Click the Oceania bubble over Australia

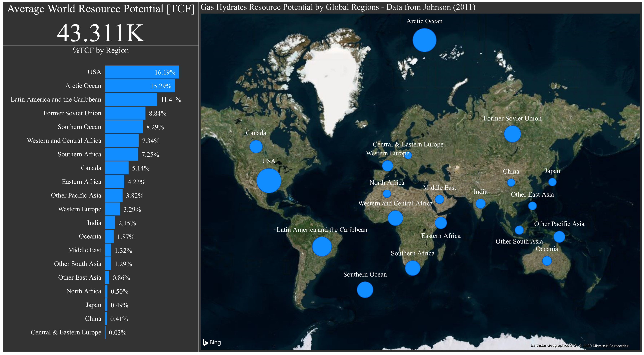coord(547,261)
